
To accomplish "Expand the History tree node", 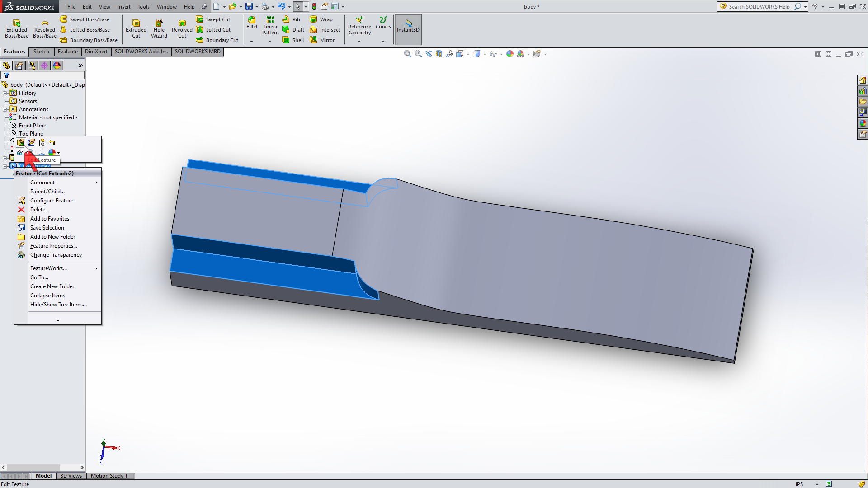I will (x=5, y=93).
